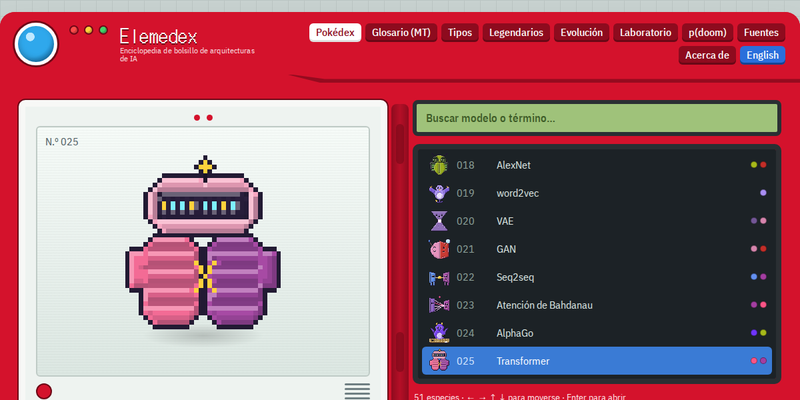Open the Glosario (MT) tab

pos(401,33)
